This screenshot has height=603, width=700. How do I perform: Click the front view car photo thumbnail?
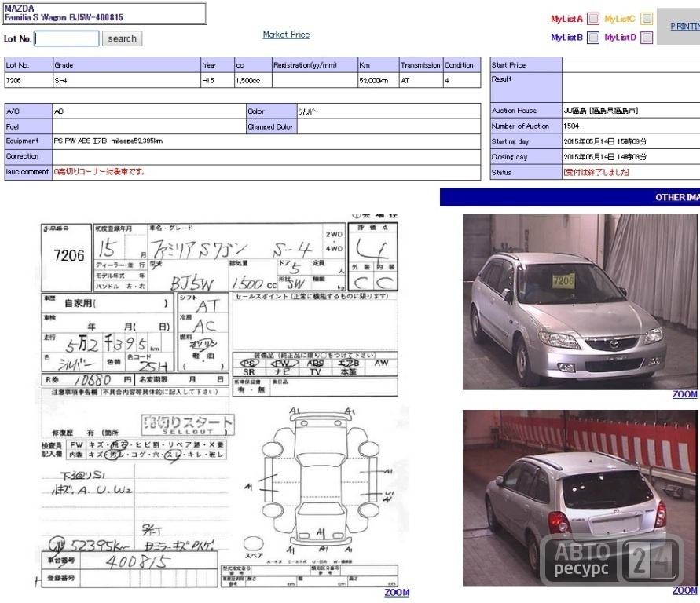580,301
